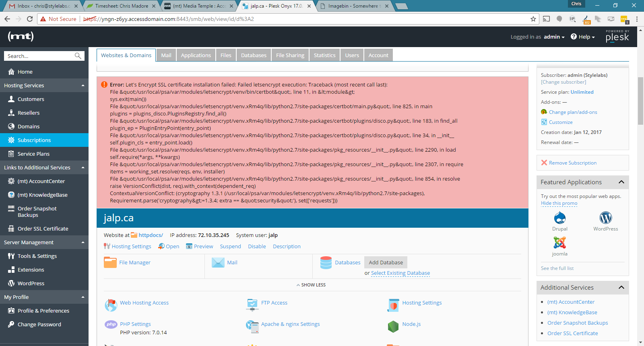Viewport: 644px width, 346px height.
Task: Click the (mt) KnowledgeBase icon in sidebar
Action: [x=11, y=195]
